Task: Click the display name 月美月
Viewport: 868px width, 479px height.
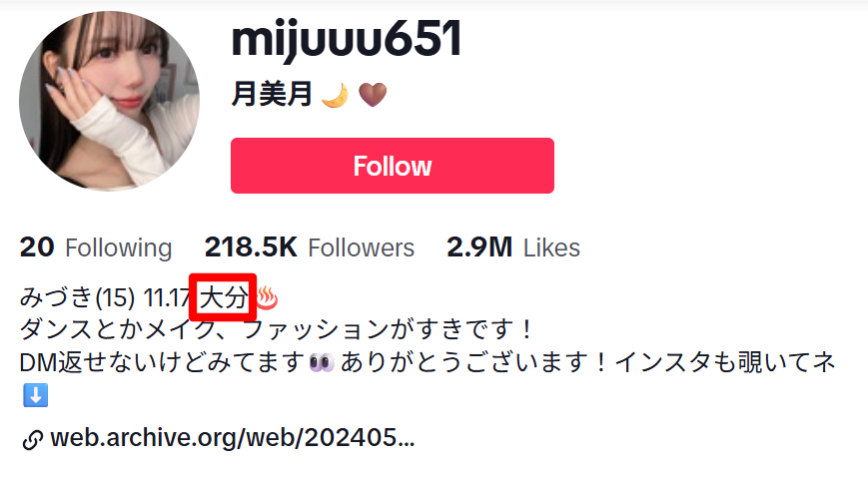Action: pyautogui.click(x=273, y=95)
